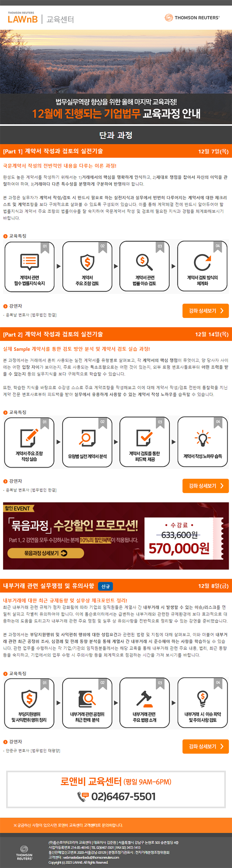
Task: Click the 계약서 주요 조항 작성 실습 pencil icon
Action: (x=30, y=438)
